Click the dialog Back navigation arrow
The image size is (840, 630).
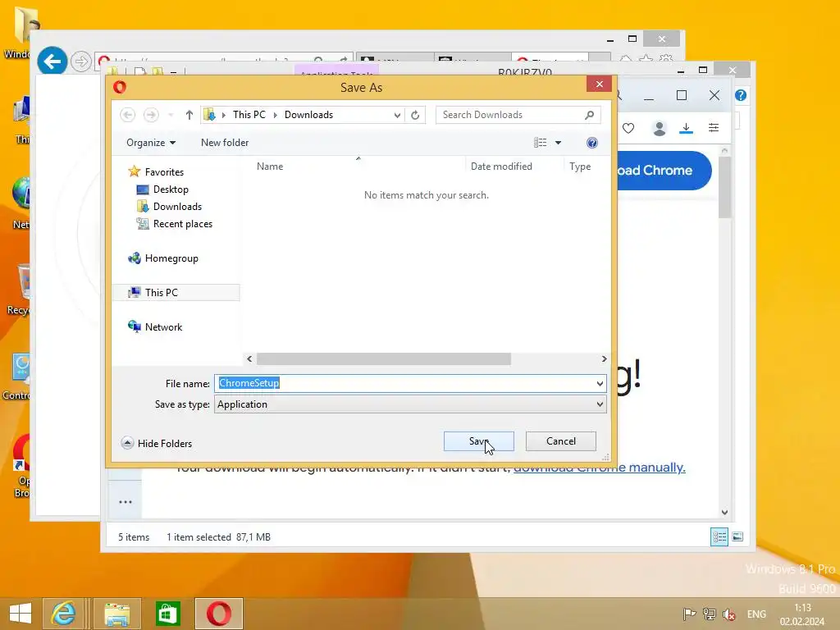(x=127, y=115)
